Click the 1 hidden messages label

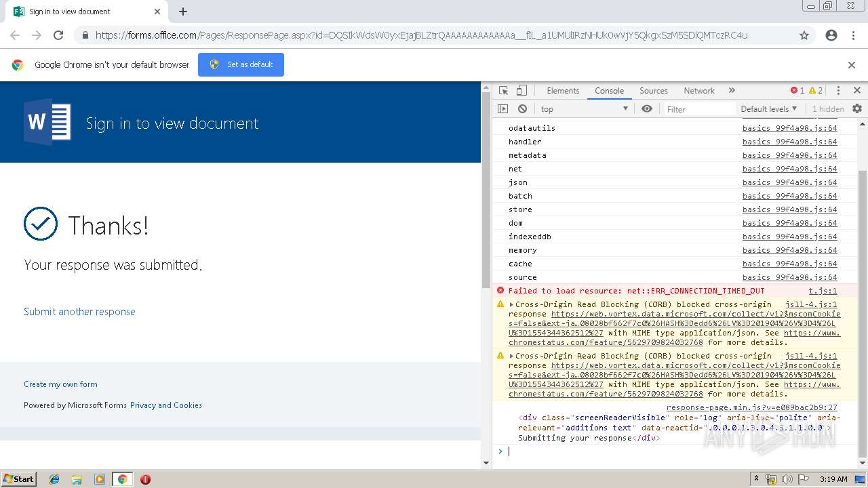pos(828,108)
